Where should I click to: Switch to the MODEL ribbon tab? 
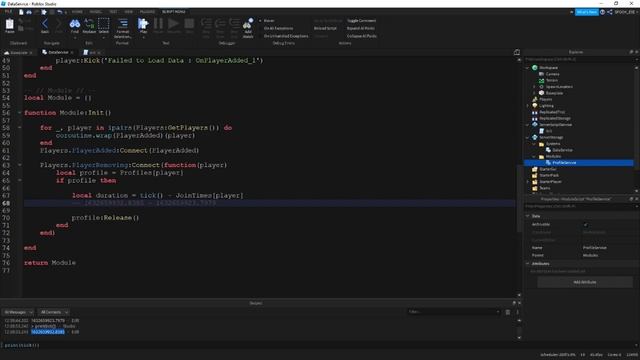point(96,12)
